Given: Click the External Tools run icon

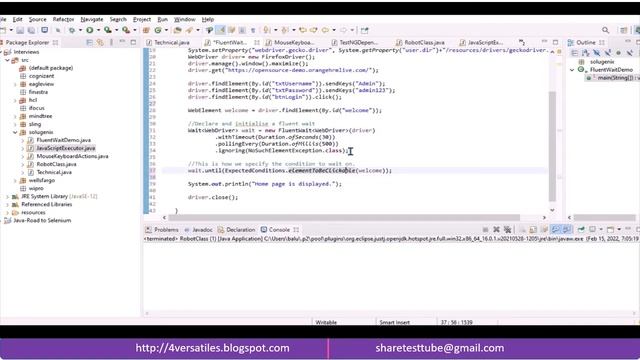Looking at the screenshot, I should 126,30.
